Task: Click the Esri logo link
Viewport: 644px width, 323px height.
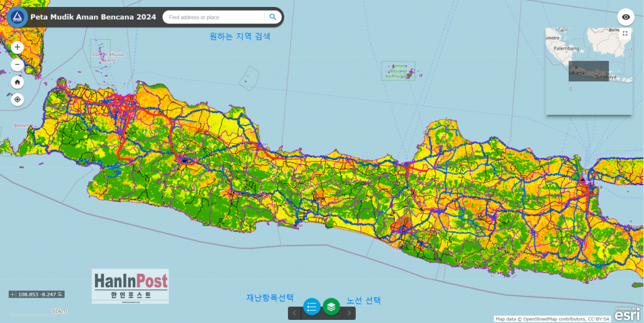Action: tap(627, 313)
